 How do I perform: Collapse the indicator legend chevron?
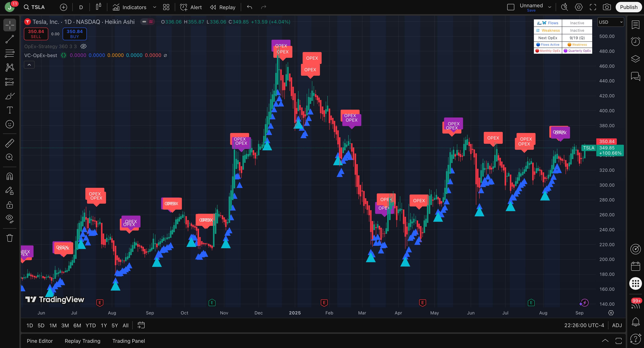(x=29, y=65)
